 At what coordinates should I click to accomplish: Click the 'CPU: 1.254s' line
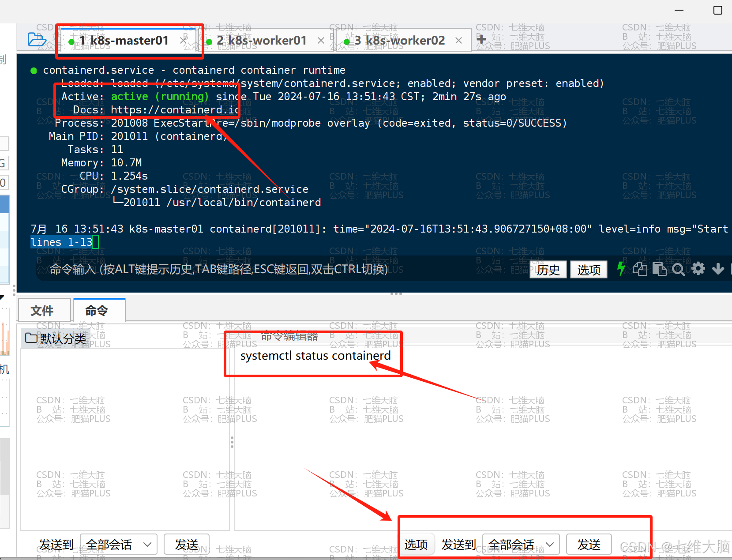tap(114, 176)
